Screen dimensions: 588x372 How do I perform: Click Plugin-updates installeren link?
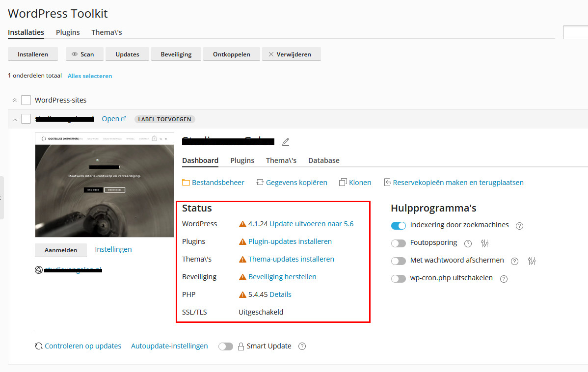pos(290,241)
